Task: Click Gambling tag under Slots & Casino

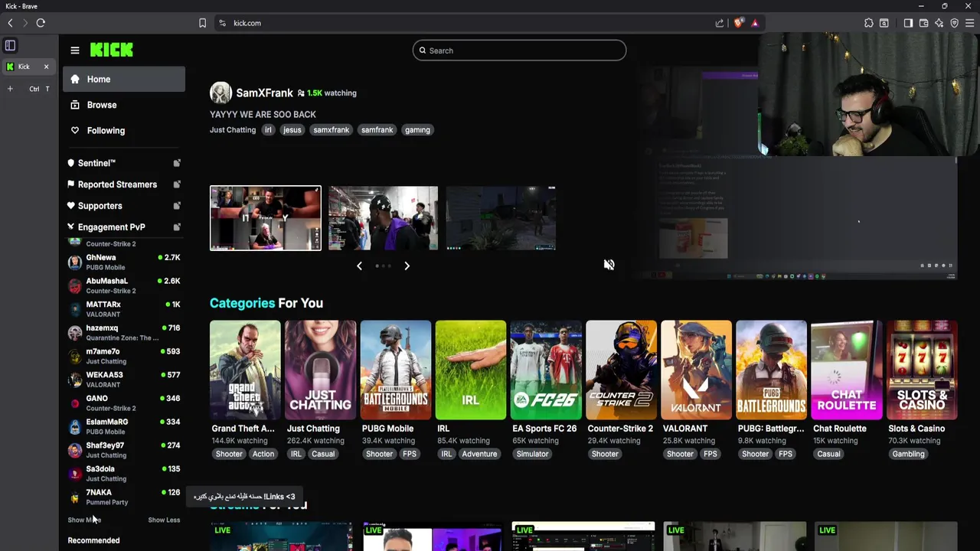Action: click(x=909, y=454)
